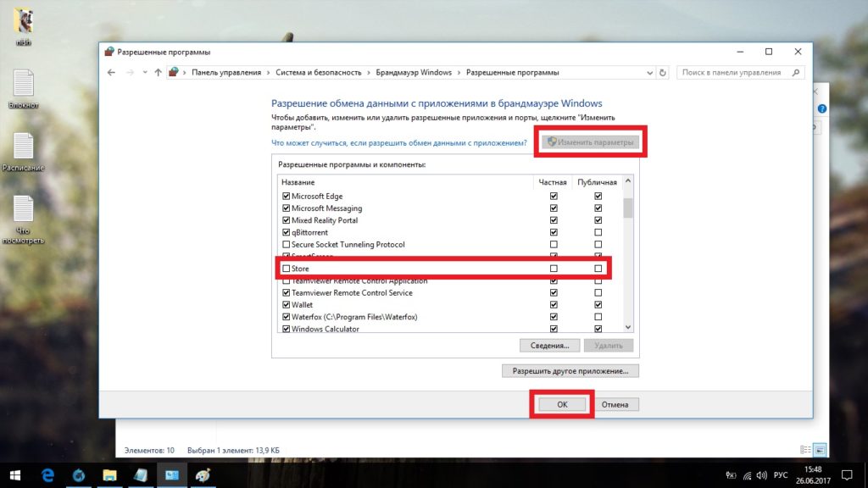Uncheck Wallet public checkbox
The width and height of the screenshot is (868, 488).
(x=598, y=305)
